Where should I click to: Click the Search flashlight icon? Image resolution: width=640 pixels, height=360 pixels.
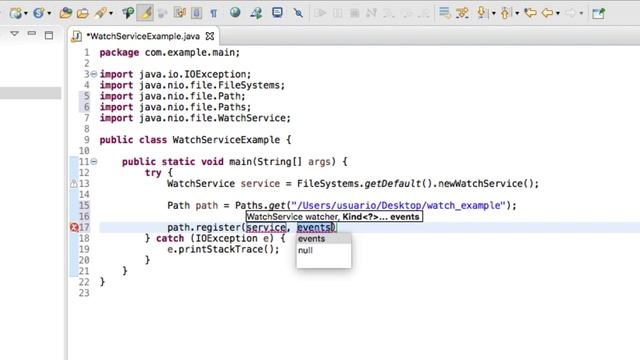click(100, 13)
